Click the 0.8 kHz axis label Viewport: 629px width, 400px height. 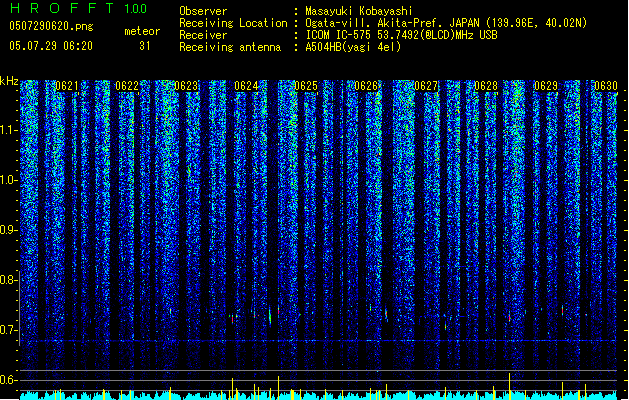9,280
